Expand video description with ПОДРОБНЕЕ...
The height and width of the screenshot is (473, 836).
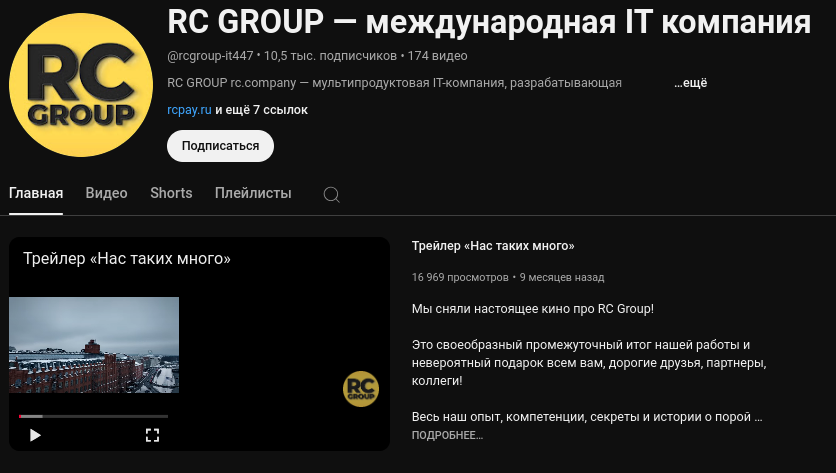click(447, 435)
